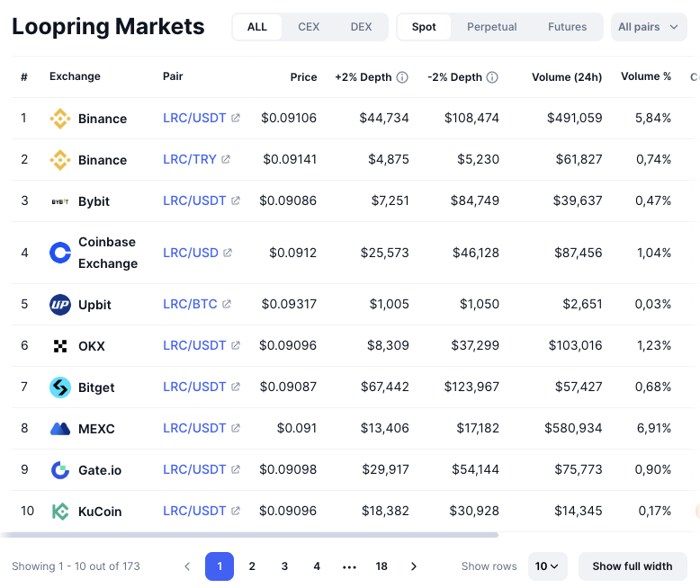Go to next page arrow
This screenshot has width=700, height=588.
click(x=414, y=566)
